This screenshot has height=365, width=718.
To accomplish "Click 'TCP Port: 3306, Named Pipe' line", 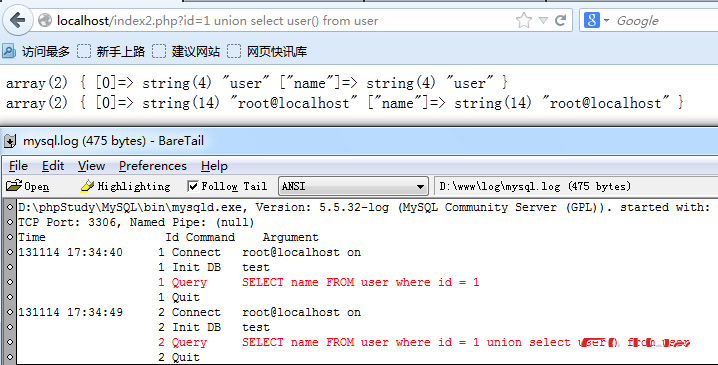I will (136, 222).
